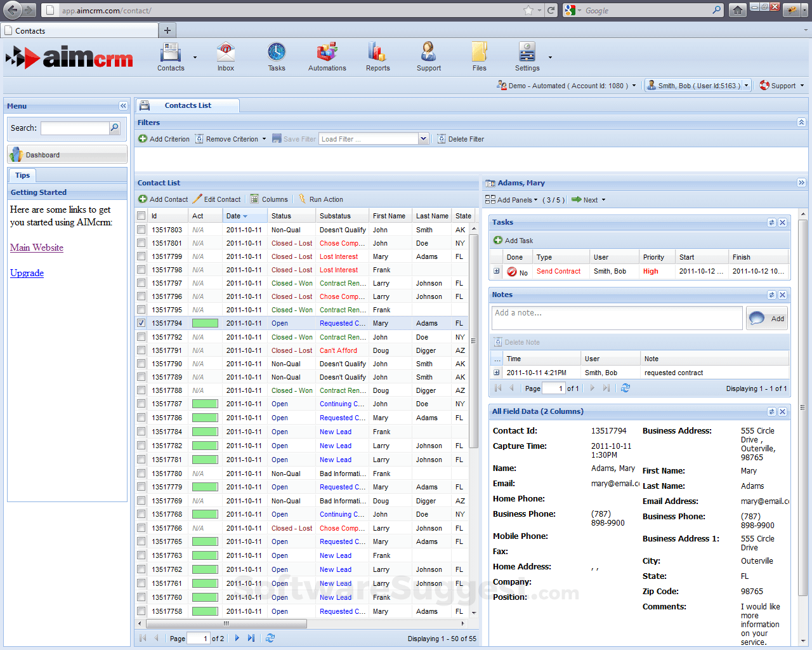The height and width of the screenshot is (650, 812).
Task: Select the Tips tab in the sidebar
Action: (22, 175)
